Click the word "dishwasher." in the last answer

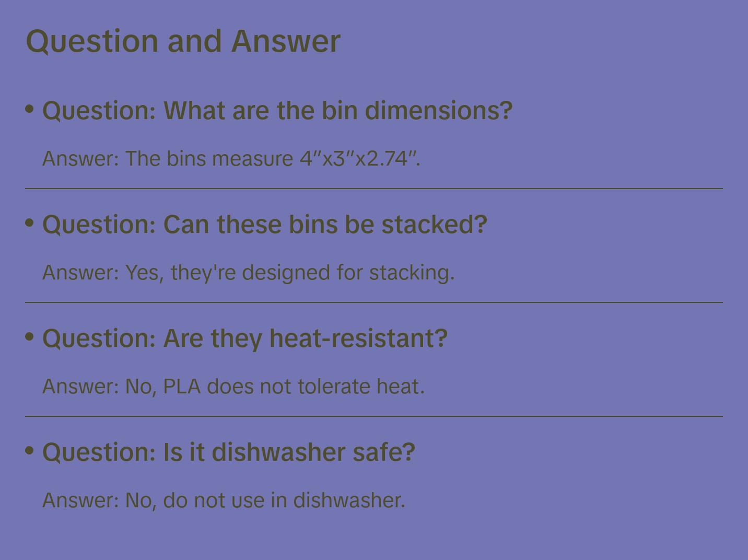[x=349, y=500]
